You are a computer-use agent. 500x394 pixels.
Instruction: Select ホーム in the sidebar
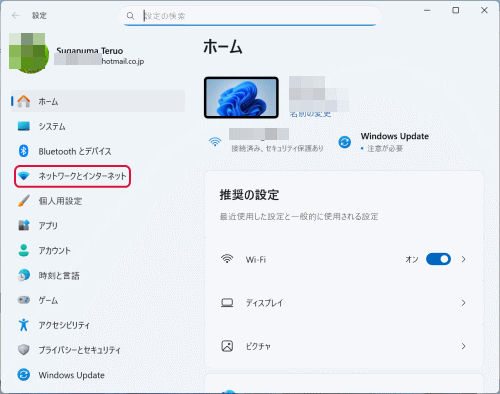[98, 101]
